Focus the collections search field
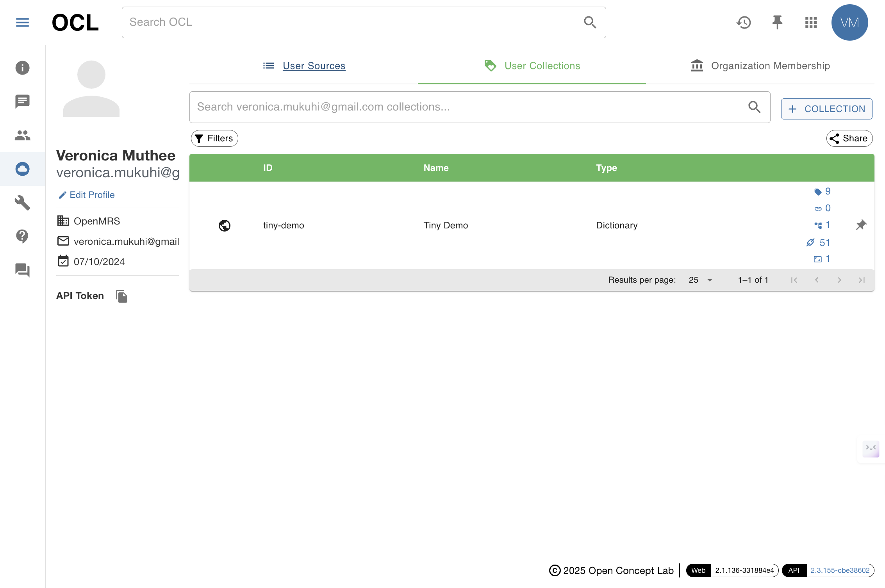885x588 pixels. tap(480, 107)
